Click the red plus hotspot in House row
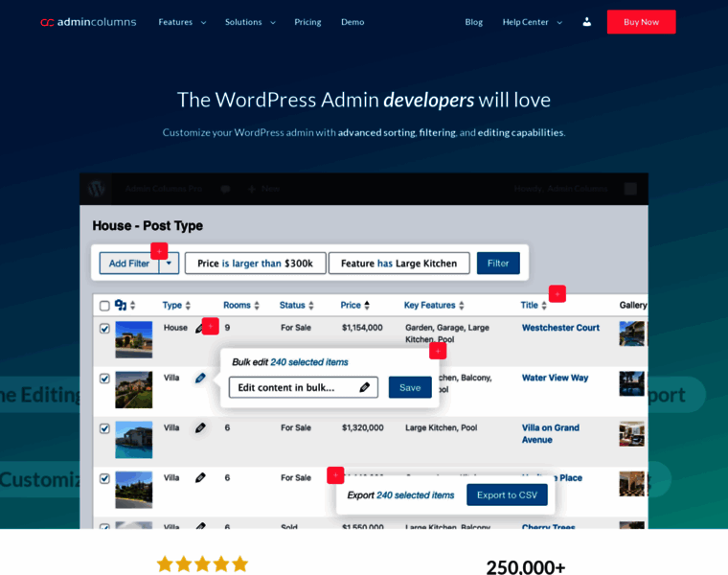This screenshot has height=575, width=728. pos(211,327)
